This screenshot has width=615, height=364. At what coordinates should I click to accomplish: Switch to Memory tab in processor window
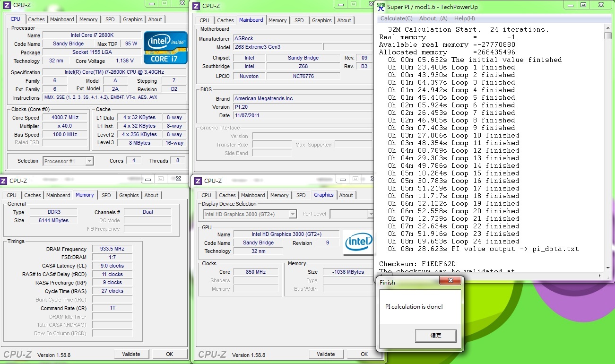88,19
